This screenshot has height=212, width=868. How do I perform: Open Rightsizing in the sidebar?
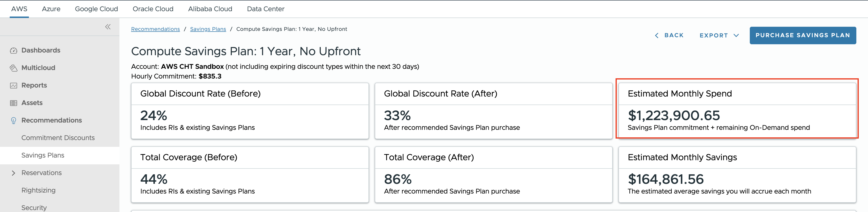tap(38, 190)
